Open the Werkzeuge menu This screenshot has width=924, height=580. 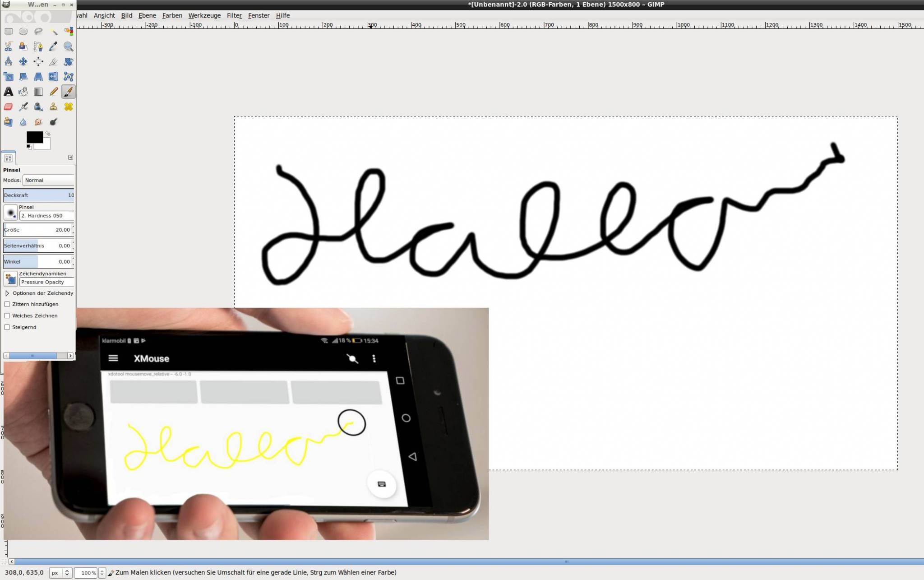click(x=204, y=15)
